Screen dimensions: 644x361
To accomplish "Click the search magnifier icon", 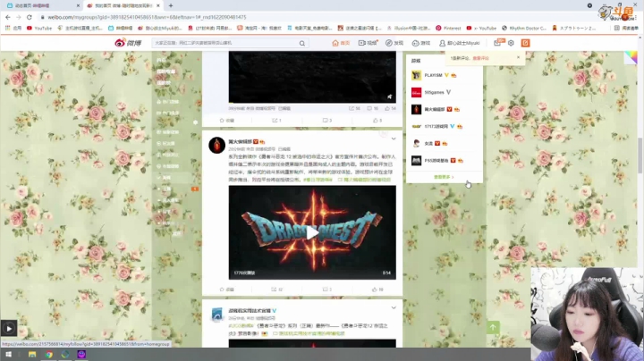I will point(302,43).
